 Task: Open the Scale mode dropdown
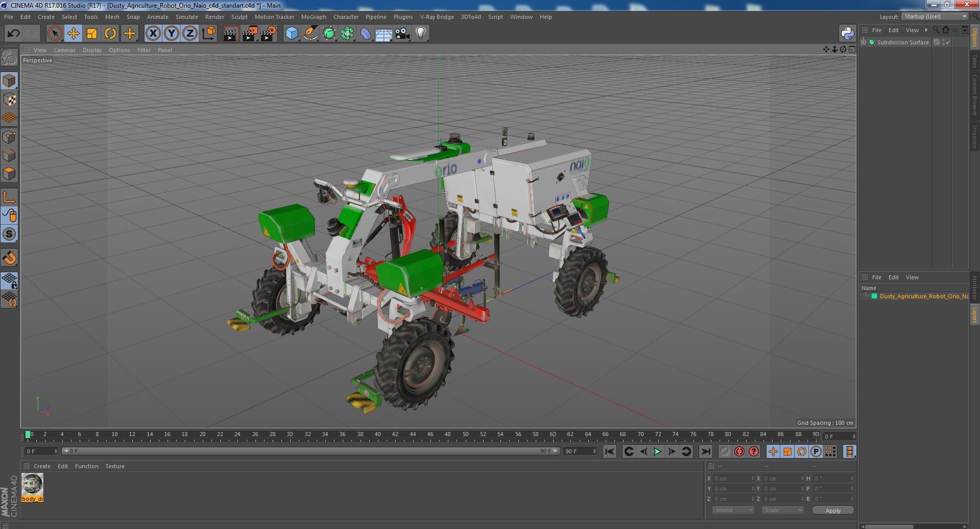pyautogui.click(x=782, y=510)
